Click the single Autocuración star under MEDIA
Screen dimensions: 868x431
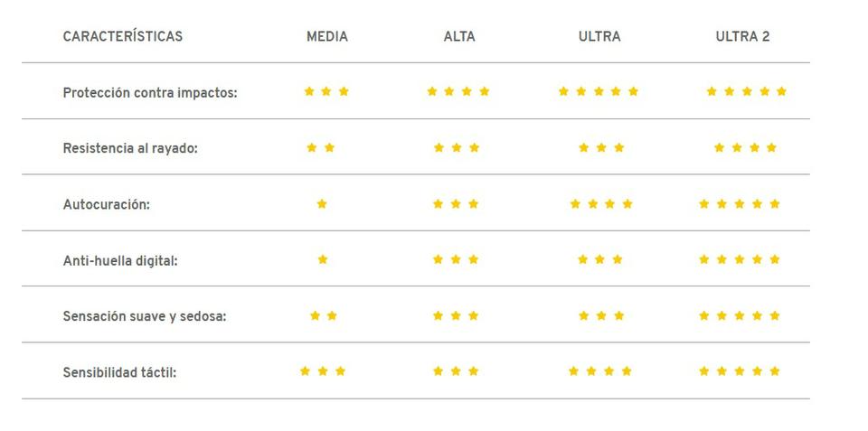tap(322, 204)
